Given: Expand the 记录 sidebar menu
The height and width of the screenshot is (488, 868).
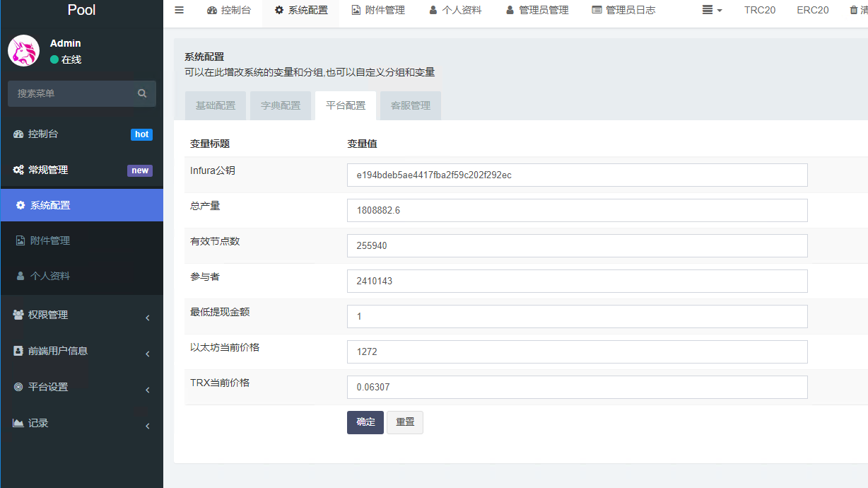Looking at the screenshot, I should [x=38, y=423].
